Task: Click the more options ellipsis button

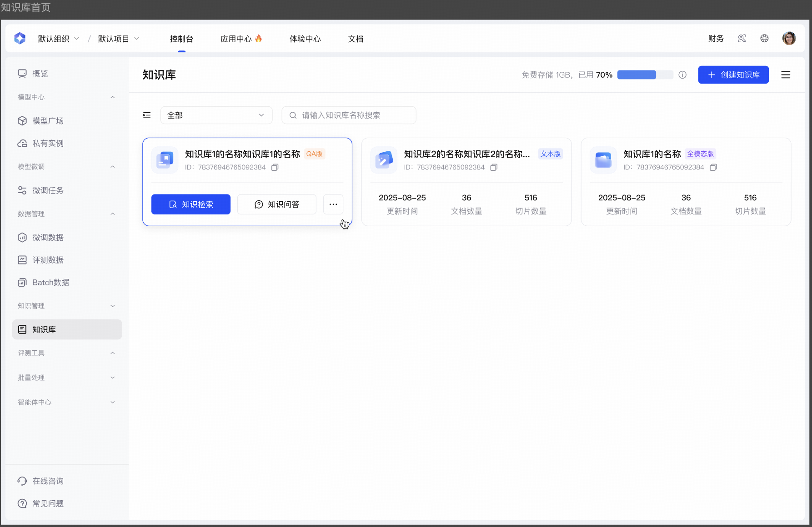Action: 333,204
